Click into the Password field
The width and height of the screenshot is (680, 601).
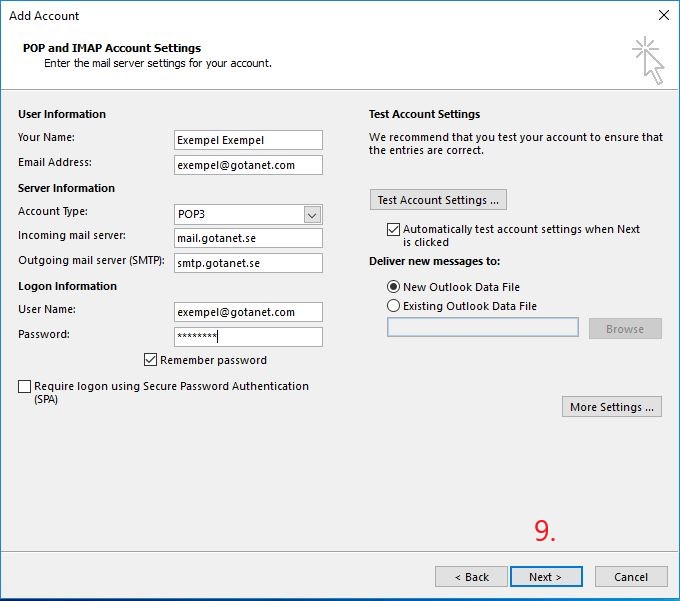click(x=248, y=337)
